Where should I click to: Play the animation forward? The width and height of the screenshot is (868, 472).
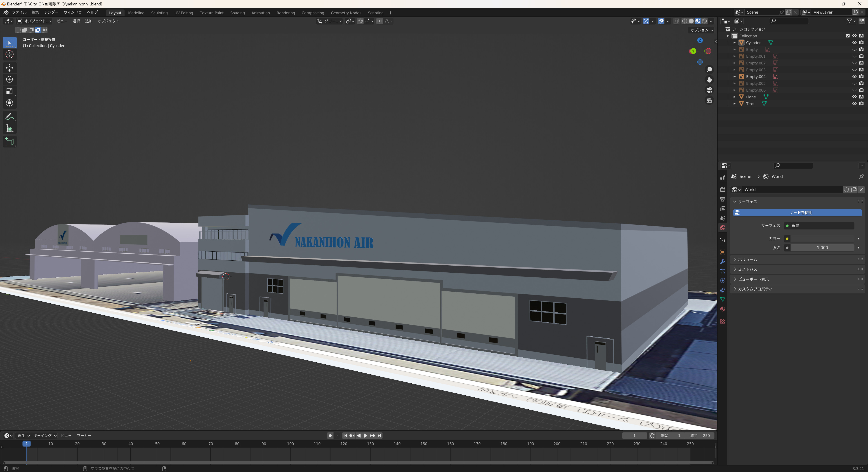(365, 436)
